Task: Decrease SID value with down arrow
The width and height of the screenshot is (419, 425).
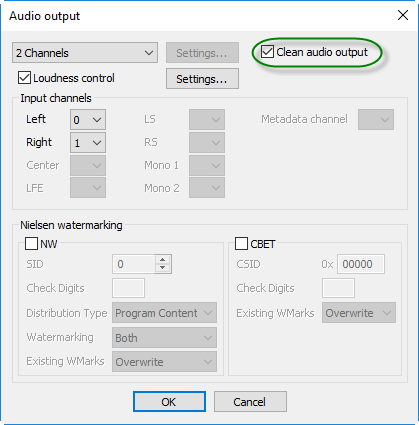Action: pyautogui.click(x=163, y=268)
